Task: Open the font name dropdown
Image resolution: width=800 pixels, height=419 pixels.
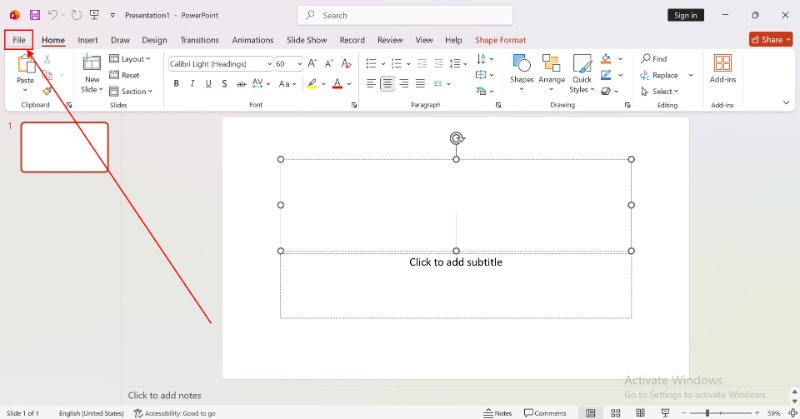Action: tap(267, 63)
